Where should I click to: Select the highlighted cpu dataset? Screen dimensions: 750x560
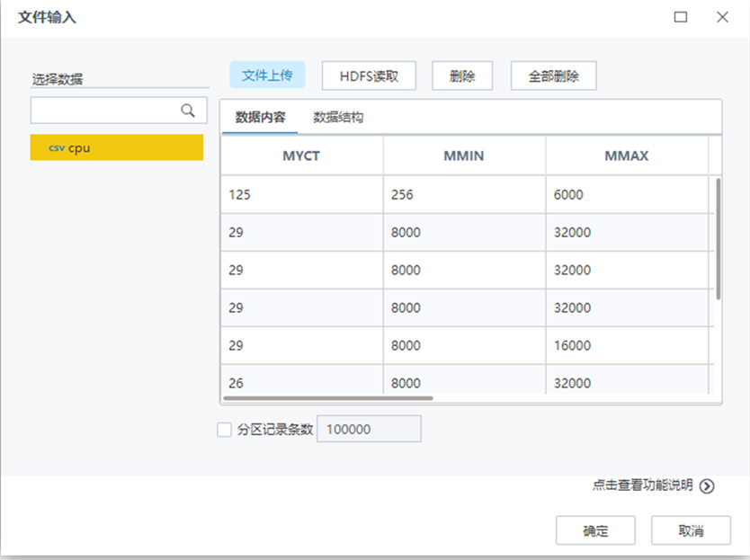[117, 147]
